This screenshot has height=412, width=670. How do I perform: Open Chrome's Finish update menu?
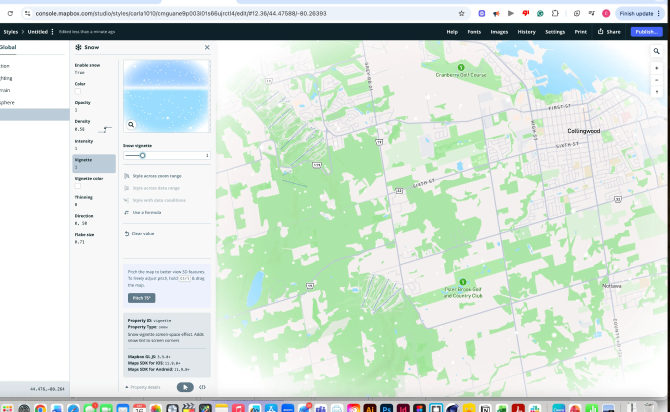639,14
